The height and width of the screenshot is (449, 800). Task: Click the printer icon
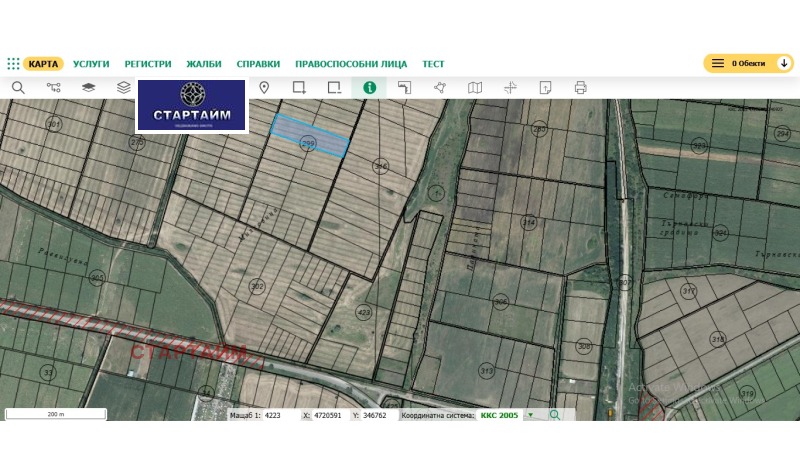point(581,88)
